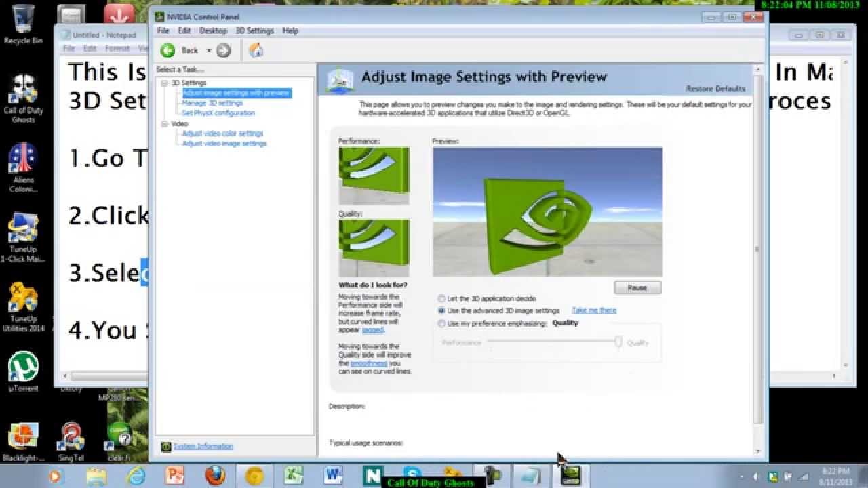Click the taskbar clock showing 8:22 PM
The height and width of the screenshot is (488, 868).
(x=835, y=476)
